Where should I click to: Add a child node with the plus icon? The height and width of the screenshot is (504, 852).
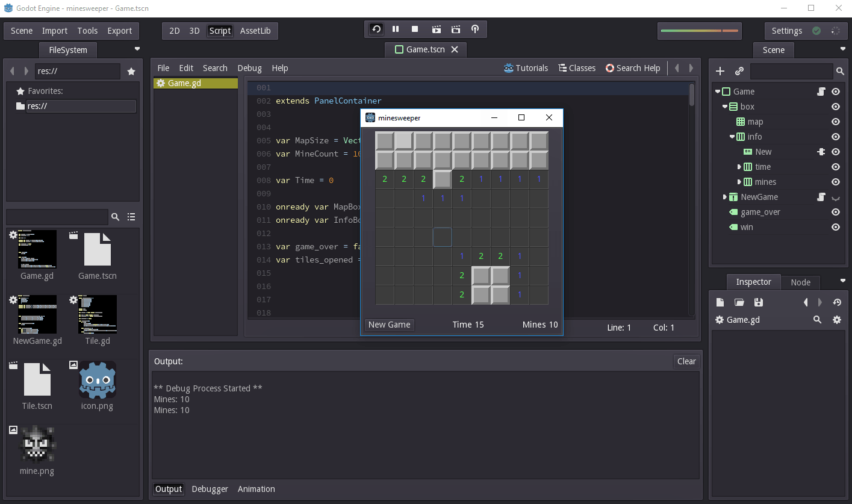pos(720,70)
